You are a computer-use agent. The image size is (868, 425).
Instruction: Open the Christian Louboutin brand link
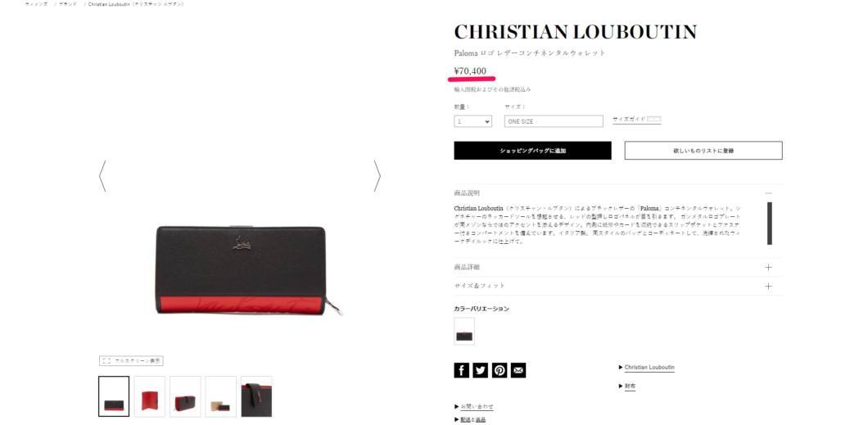click(x=649, y=368)
